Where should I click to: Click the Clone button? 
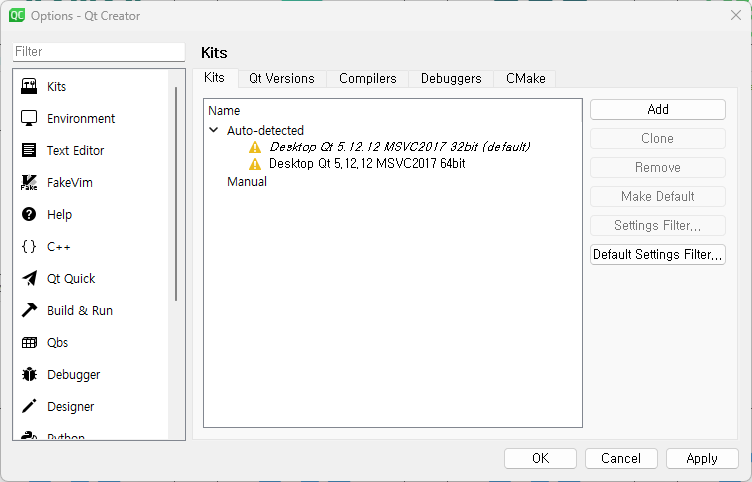click(658, 139)
